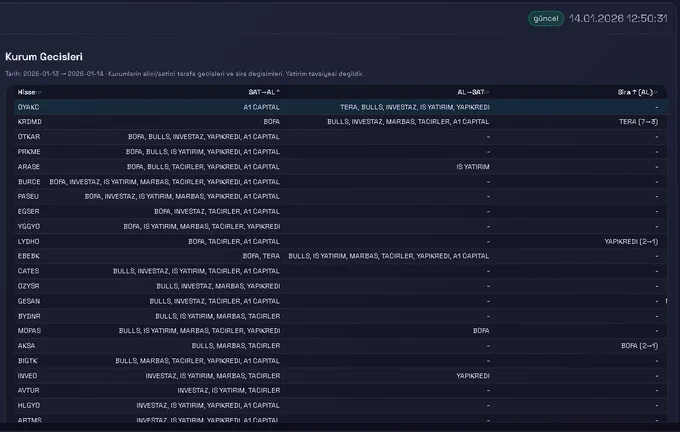
Task: Click KRDMD AL→SAT institutions list
Action: tap(408, 122)
